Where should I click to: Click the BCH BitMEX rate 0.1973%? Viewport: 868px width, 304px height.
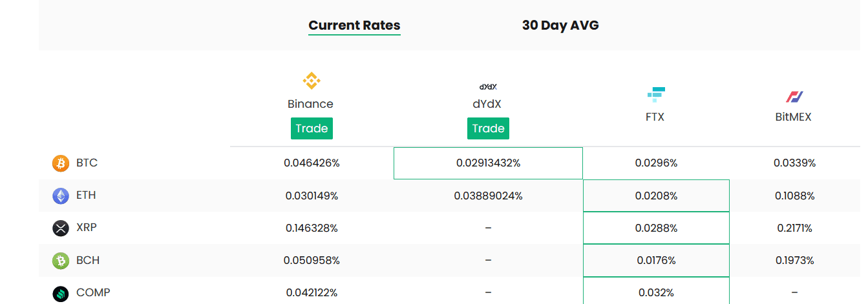[794, 261]
